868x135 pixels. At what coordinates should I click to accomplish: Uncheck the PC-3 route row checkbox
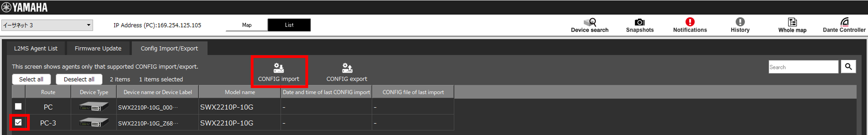pyautogui.click(x=18, y=123)
